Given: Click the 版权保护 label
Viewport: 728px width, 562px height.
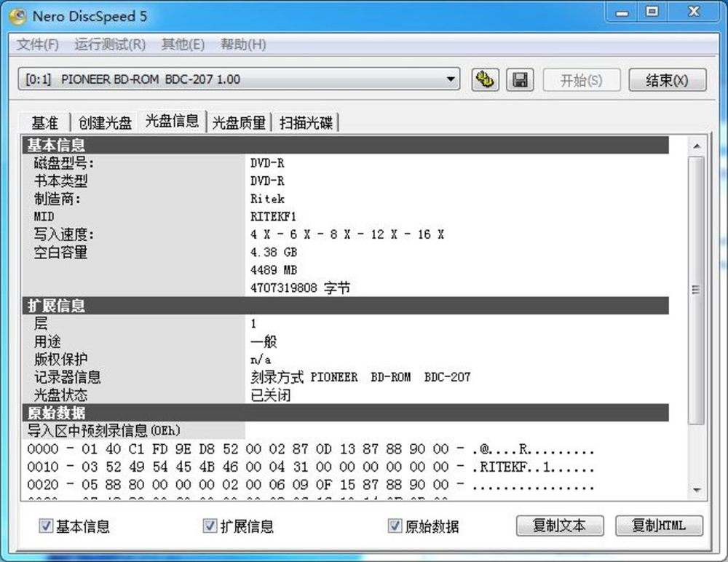Looking at the screenshot, I should pyautogui.click(x=60, y=360).
